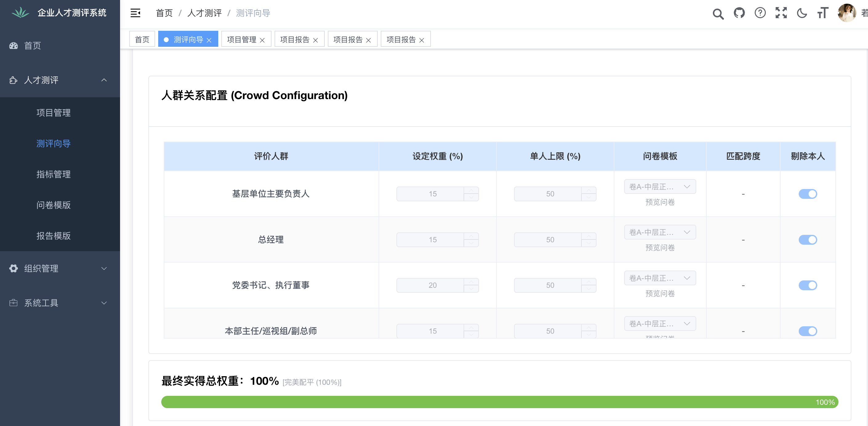
Task: Collapse sidebar with hamburger icon
Action: pos(135,13)
